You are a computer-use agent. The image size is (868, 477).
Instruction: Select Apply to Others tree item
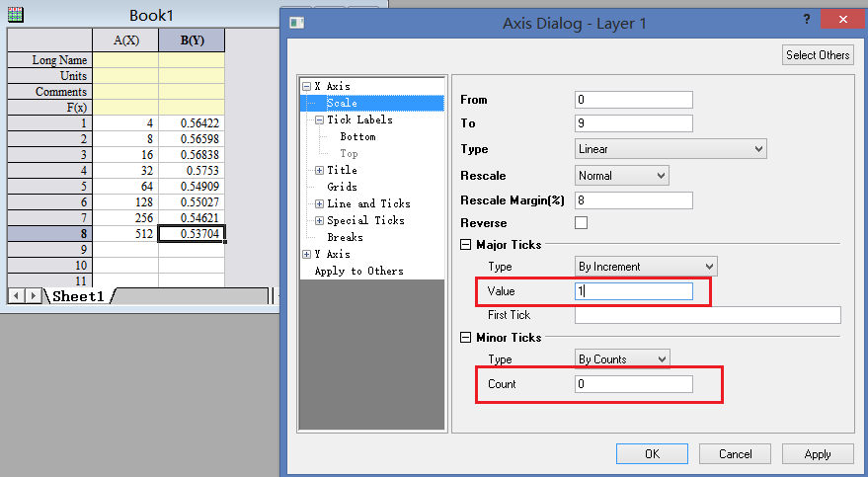358,271
